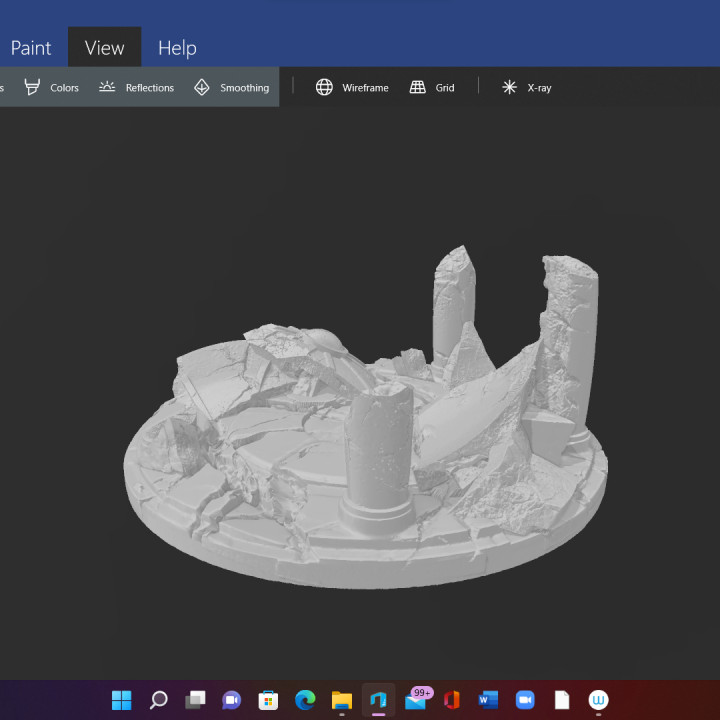The image size is (720, 720).
Task: Open the round W app icon
Action: [598, 700]
